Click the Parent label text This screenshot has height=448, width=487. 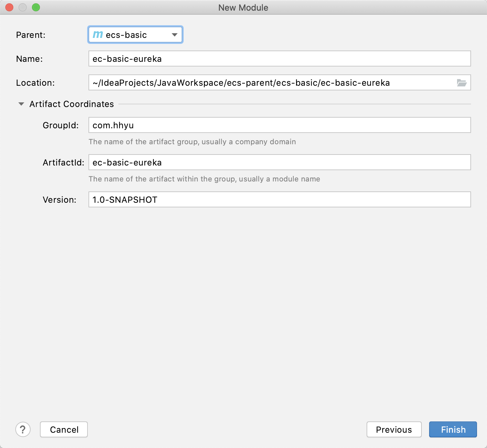click(31, 35)
